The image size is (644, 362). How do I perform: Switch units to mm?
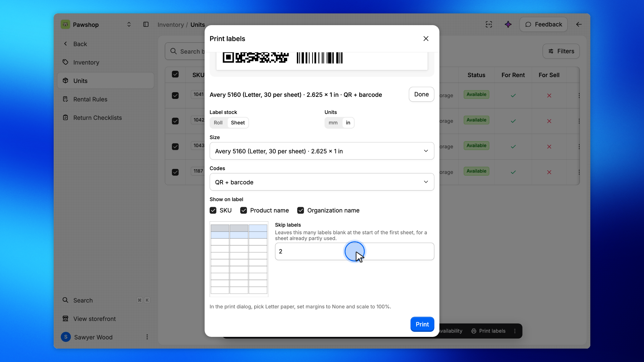pos(333,123)
